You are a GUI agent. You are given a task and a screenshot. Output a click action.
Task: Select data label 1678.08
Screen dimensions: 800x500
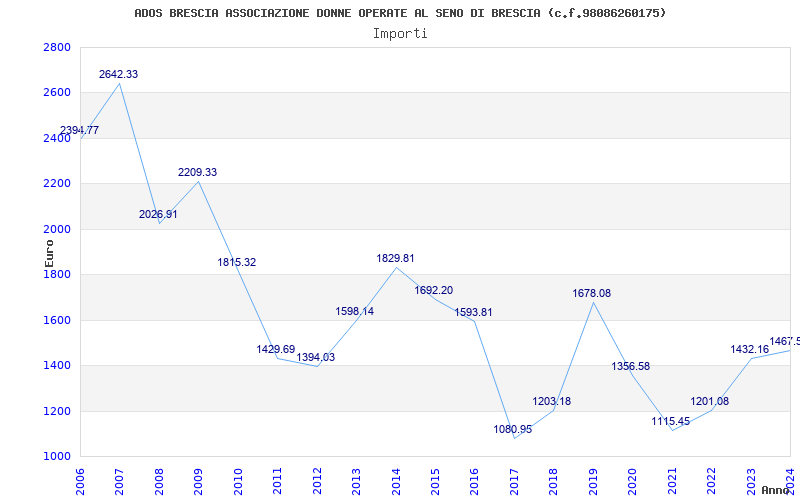591,293
